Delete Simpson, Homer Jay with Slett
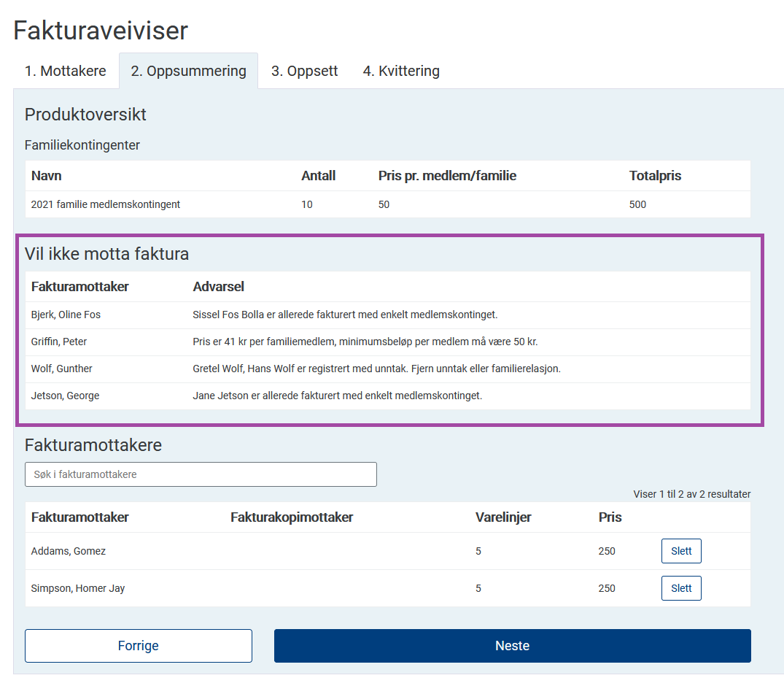 [681, 588]
